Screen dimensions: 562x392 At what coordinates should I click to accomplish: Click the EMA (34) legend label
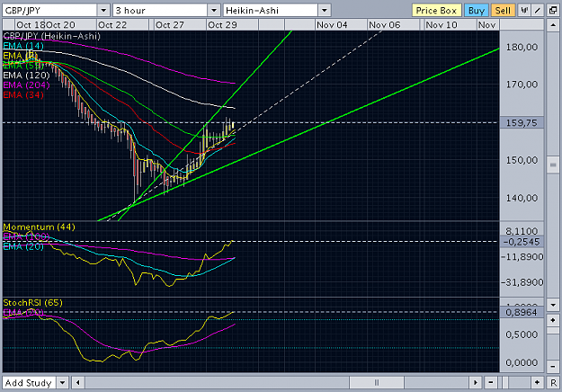[x=23, y=95]
